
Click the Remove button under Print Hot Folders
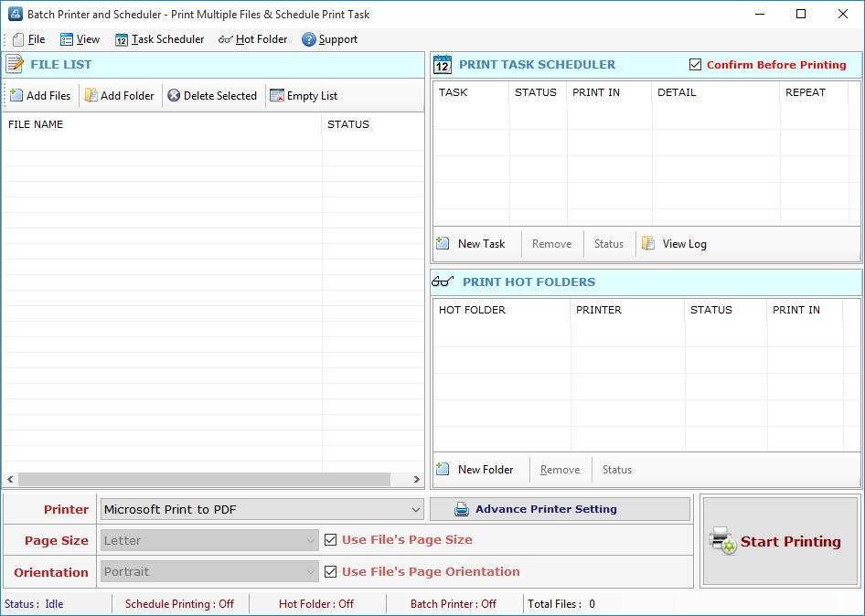[x=560, y=469]
